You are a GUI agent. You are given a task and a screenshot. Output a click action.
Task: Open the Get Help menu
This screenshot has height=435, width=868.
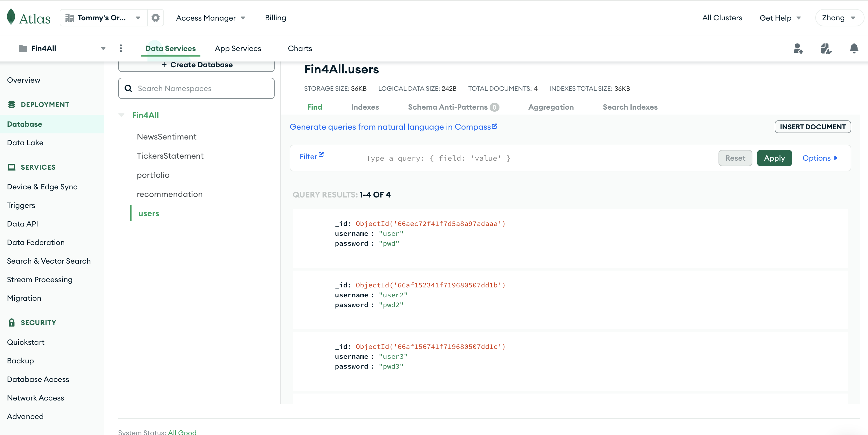pos(780,17)
